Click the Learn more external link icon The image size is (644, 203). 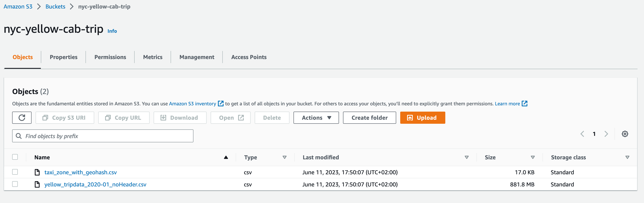point(525,104)
